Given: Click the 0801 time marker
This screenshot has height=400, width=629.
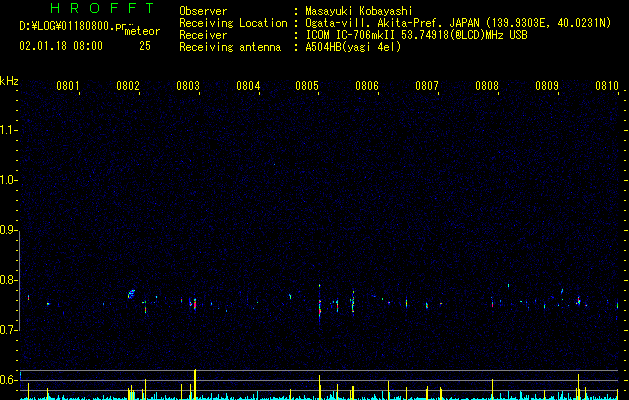Looking at the screenshot, I should 67,85.
